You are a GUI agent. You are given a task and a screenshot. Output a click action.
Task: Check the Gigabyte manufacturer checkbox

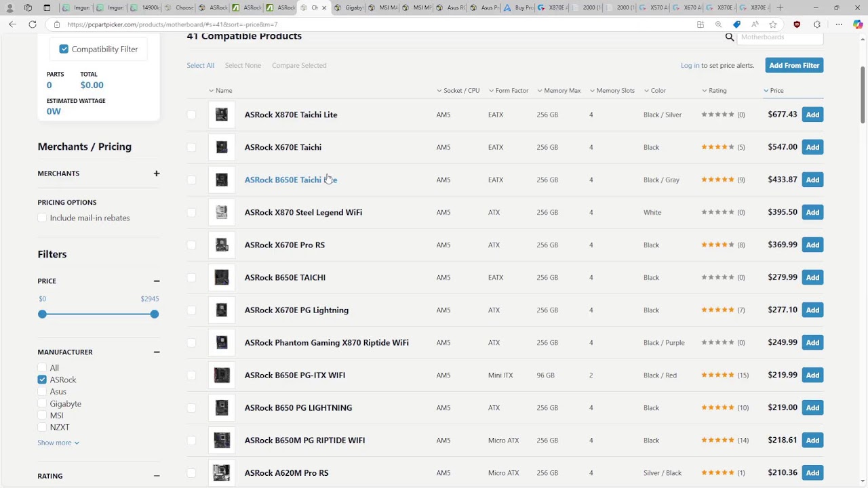click(42, 403)
